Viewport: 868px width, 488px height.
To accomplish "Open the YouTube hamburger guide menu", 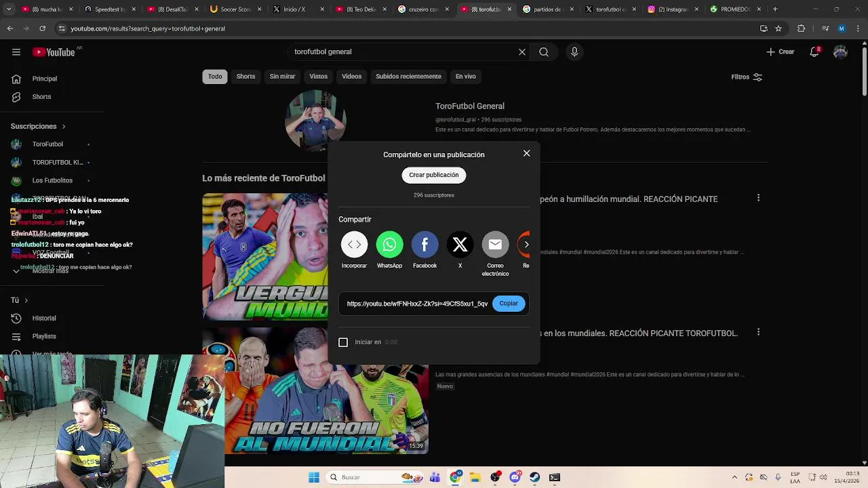I will [x=16, y=52].
